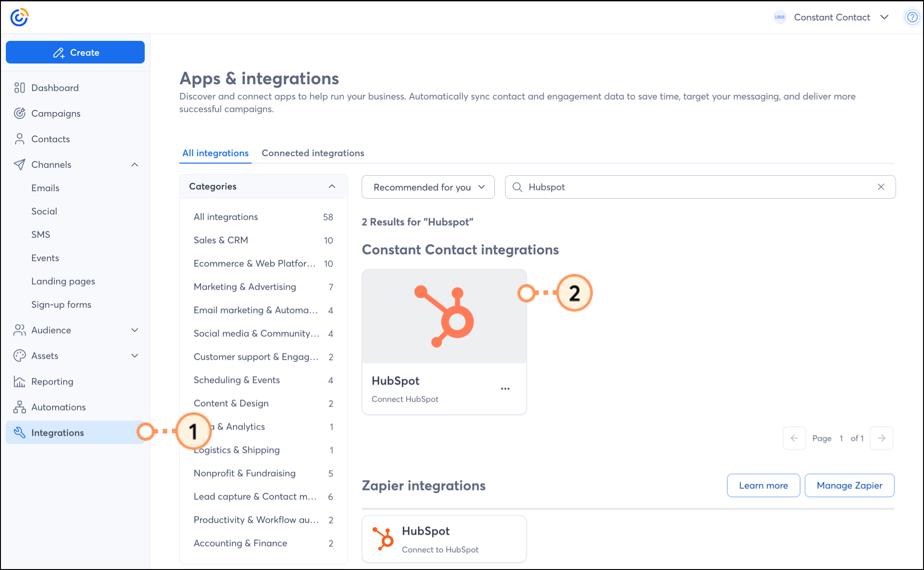Switch to Connected integrations tab
Screen dimensions: 924x570
click(313, 153)
